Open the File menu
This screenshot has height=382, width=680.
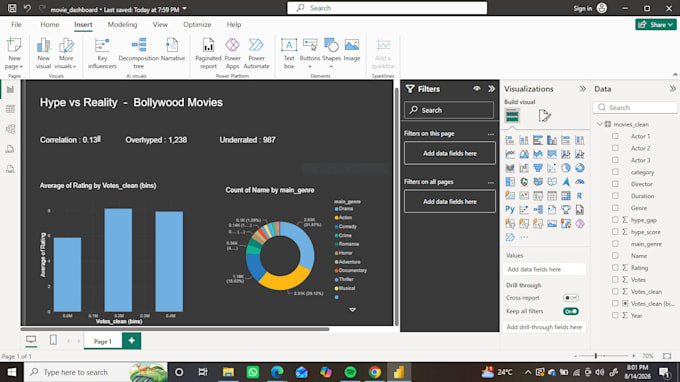(x=16, y=25)
